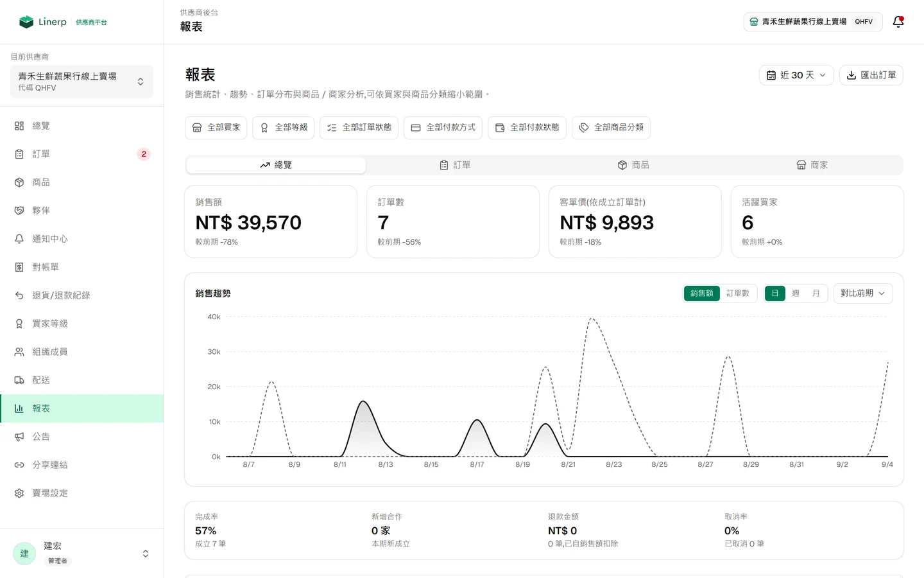Expand the 青禾生鮮蔬果行線上賣場 supplier switcher
Image resolution: width=924 pixels, height=578 pixels.
click(x=81, y=82)
